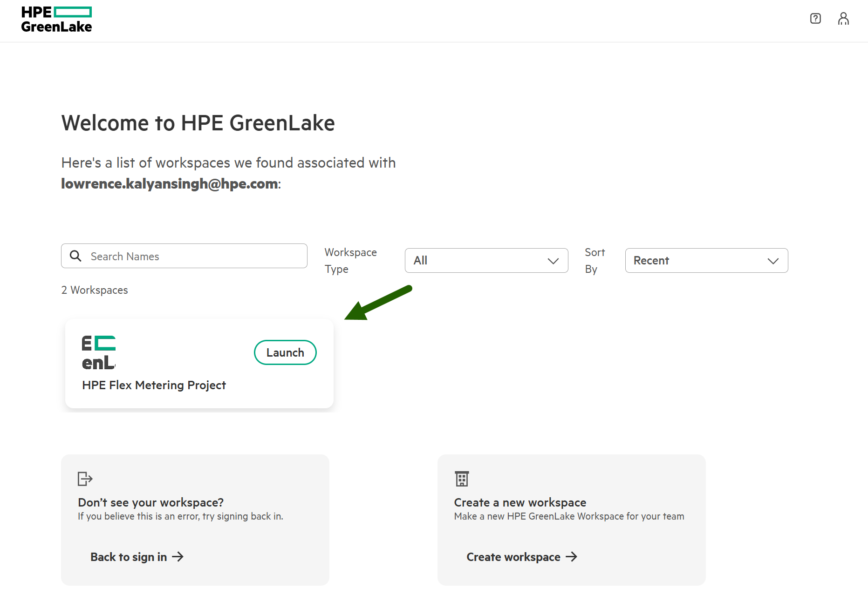The height and width of the screenshot is (615, 868).
Task: Click the lowrence.kalyansingh@hpe.com email text
Action: coord(170,184)
